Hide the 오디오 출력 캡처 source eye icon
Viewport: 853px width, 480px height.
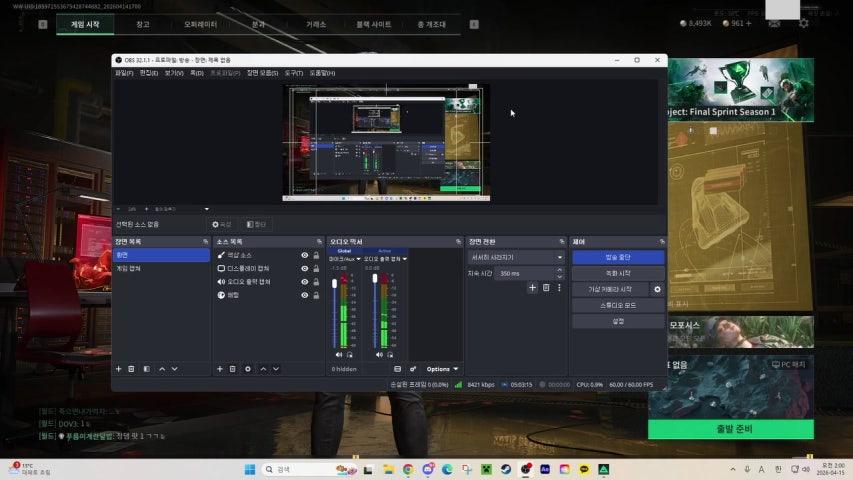[305, 282]
